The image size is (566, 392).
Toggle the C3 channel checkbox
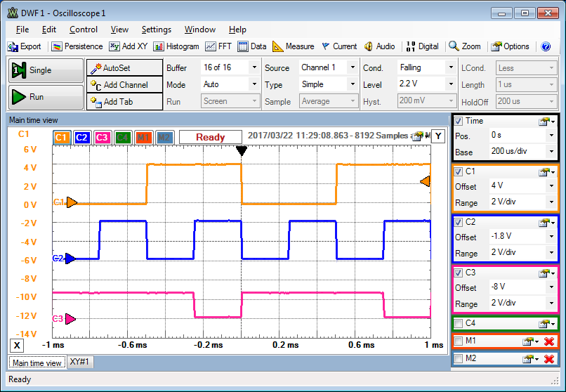[x=459, y=273]
